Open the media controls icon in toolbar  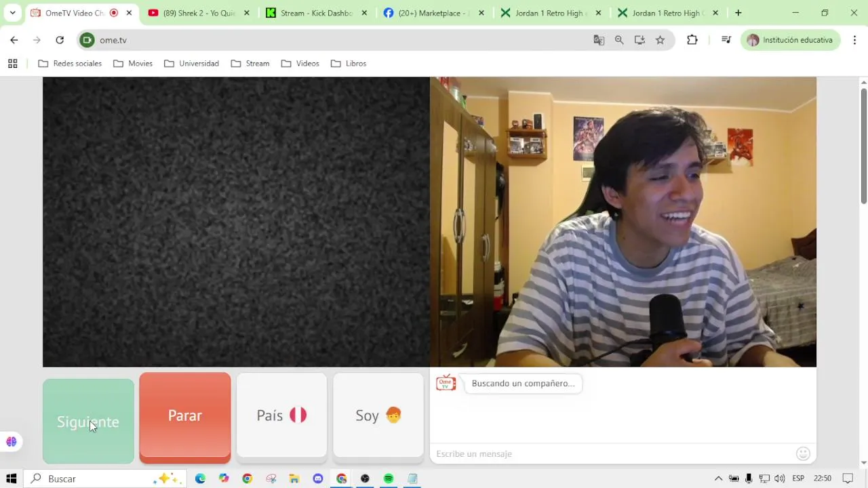[726, 40]
